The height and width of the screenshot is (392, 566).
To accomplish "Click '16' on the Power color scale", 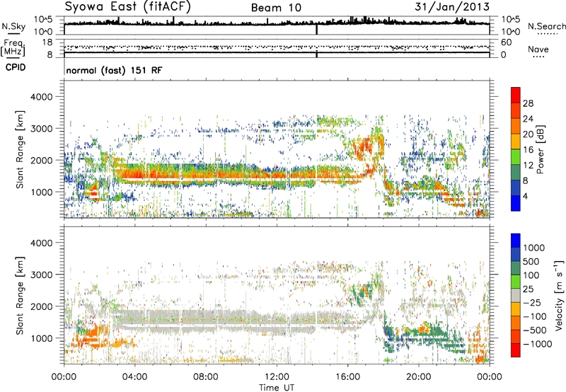I will coord(528,150).
